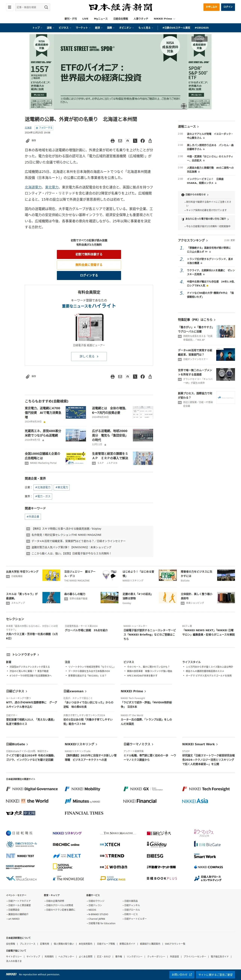Image resolution: width=241 pixels, height=980 pixels.
Task: Click note icon below the viewer box
Action: [127, 377]
